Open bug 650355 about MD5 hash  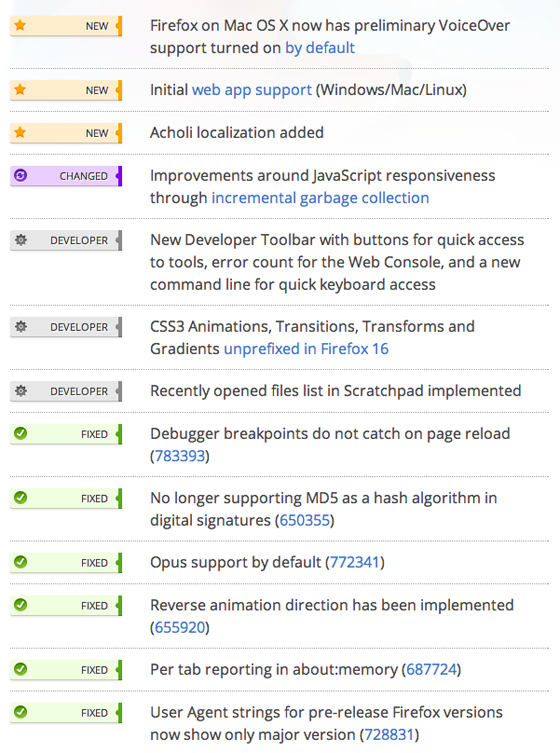click(x=304, y=520)
